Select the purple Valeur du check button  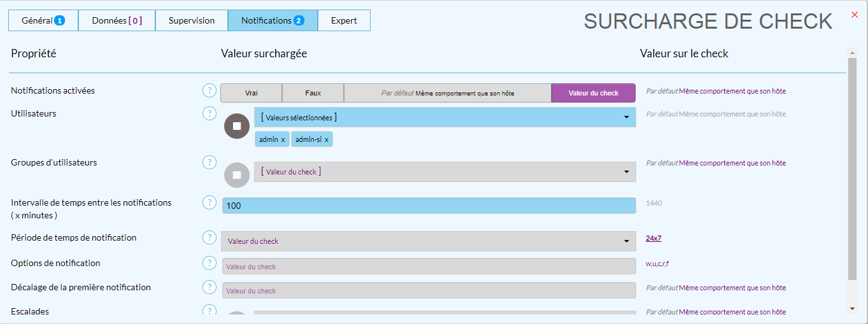593,93
